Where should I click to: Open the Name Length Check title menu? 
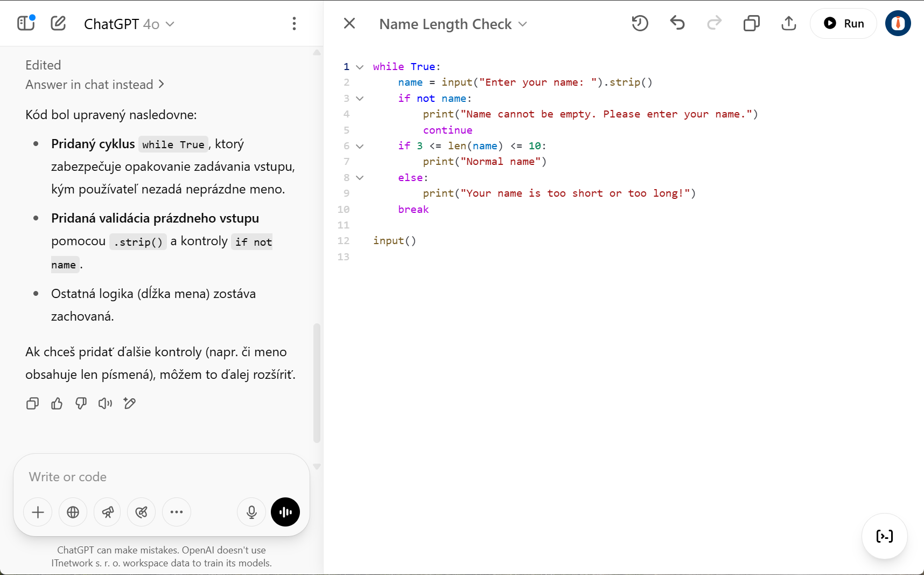(522, 24)
